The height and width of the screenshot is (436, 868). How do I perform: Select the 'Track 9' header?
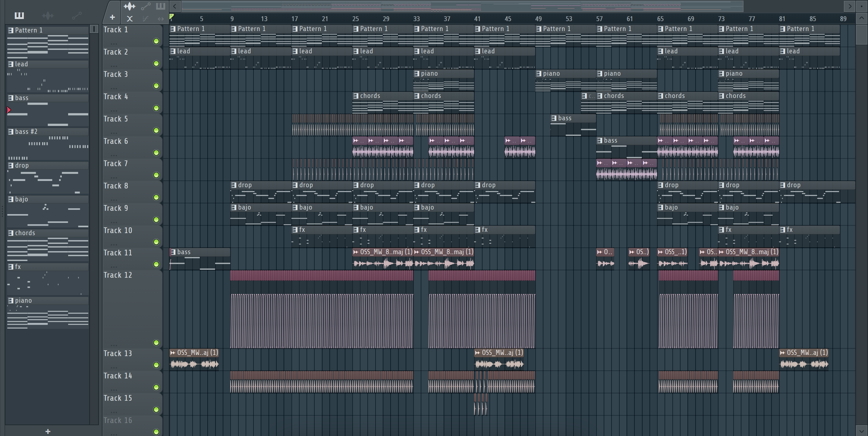pyautogui.click(x=132, y=214)
